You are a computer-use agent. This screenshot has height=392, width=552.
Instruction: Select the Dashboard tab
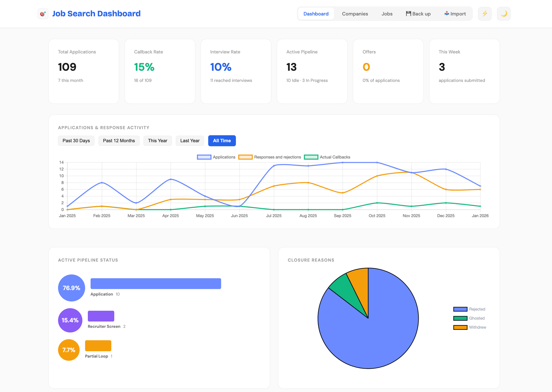316,14
